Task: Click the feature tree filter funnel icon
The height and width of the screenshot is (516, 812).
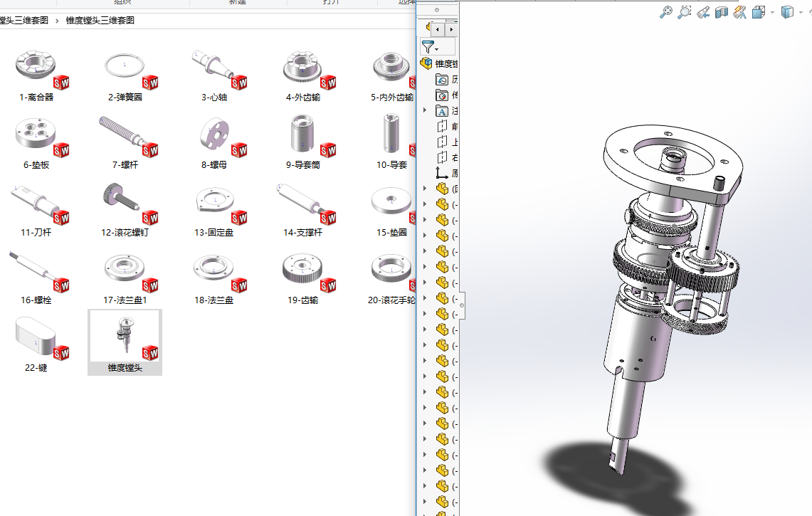Action: point(427,47)
